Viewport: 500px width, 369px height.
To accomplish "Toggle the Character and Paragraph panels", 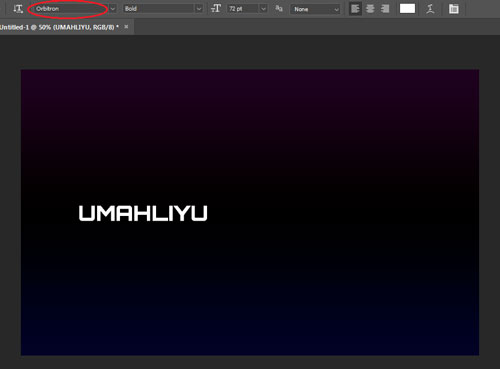I will [454, 9].
